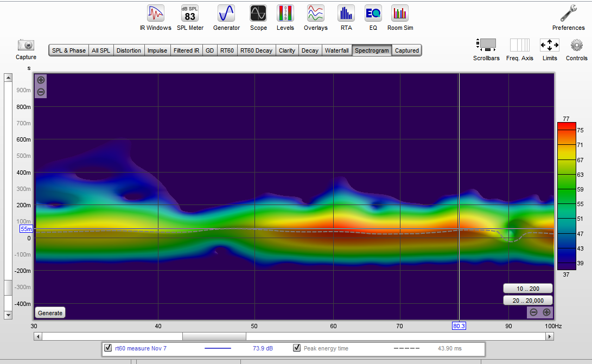Click the Capture camera icon
Screen dimensions: 592x364
26,46
